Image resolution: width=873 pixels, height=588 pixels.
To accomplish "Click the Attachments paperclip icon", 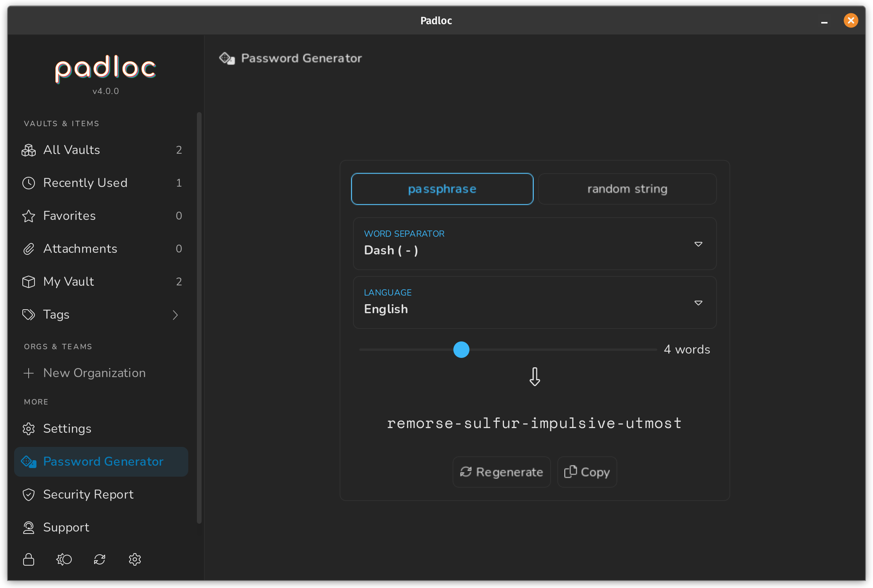I will coord(28,249).
